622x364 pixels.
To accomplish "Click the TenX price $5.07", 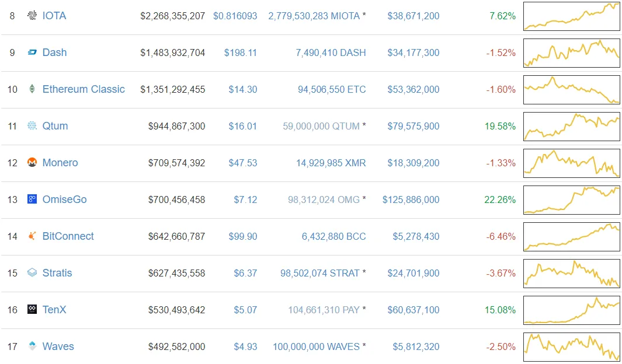I will [245, 309].
